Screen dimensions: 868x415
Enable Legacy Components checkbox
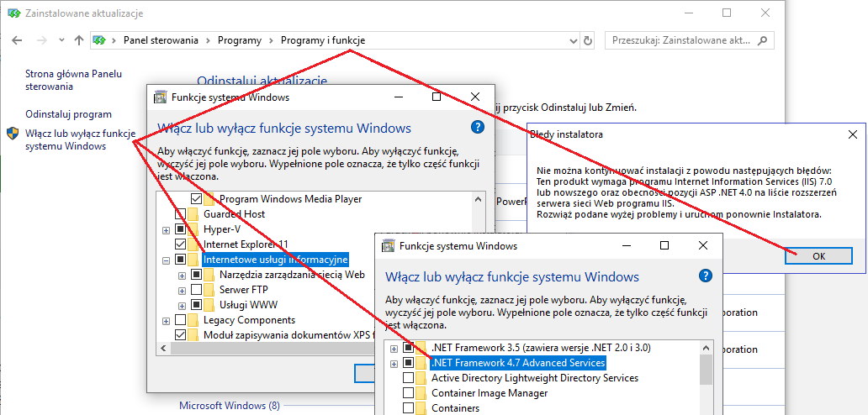pos(181,320)
